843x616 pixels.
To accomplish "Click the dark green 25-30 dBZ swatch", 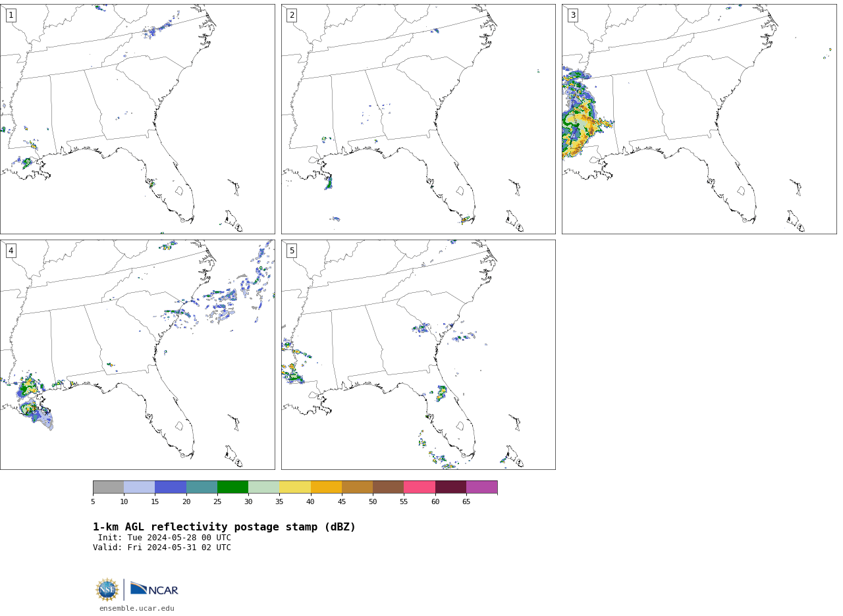I will click(232, 487).
